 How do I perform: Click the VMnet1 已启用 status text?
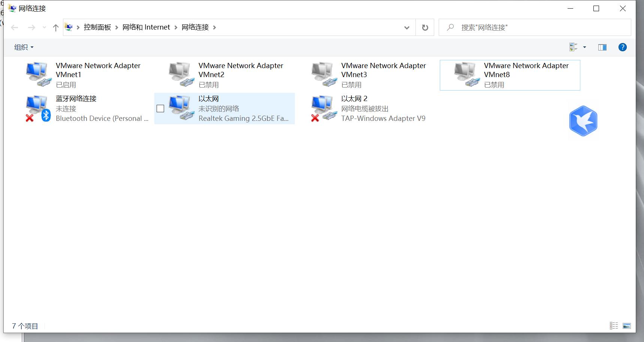[66, 85]
